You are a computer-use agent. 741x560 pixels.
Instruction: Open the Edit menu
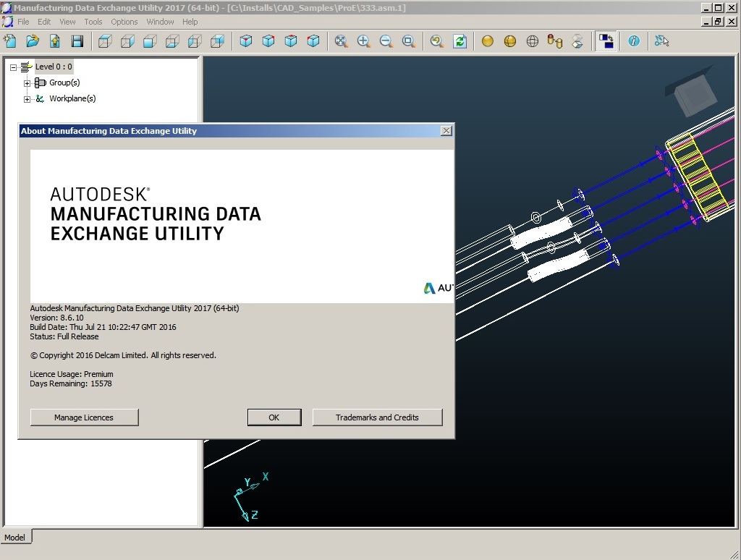(44, 22)
